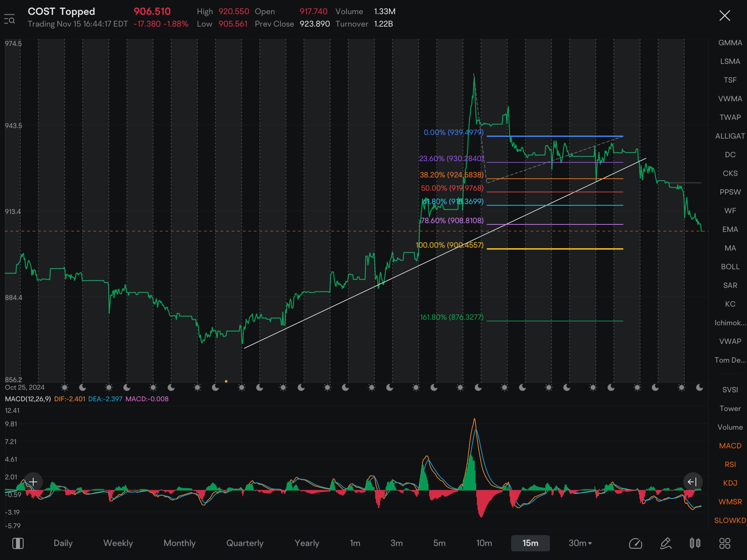The height and width of the screenshot is (560, 747).
Task: Toggle the TSF indicator
Action: click(x=730, y=80)
